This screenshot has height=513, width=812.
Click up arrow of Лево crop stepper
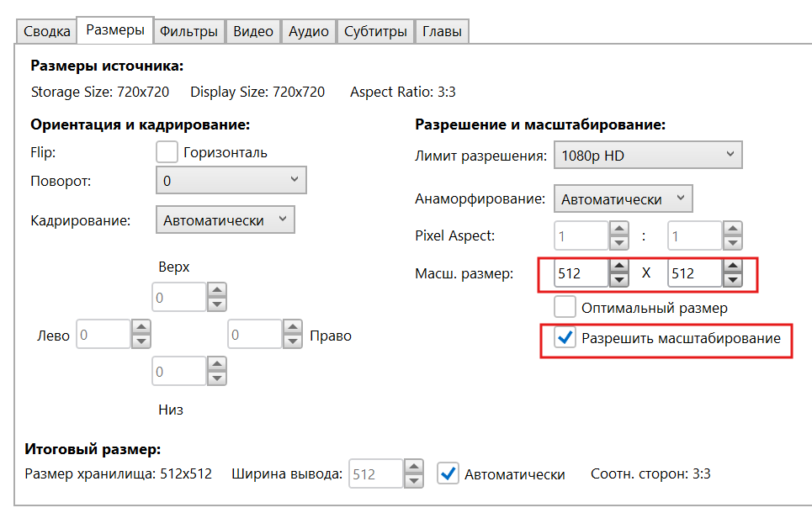pyautogui.click(x=141, y=327)
